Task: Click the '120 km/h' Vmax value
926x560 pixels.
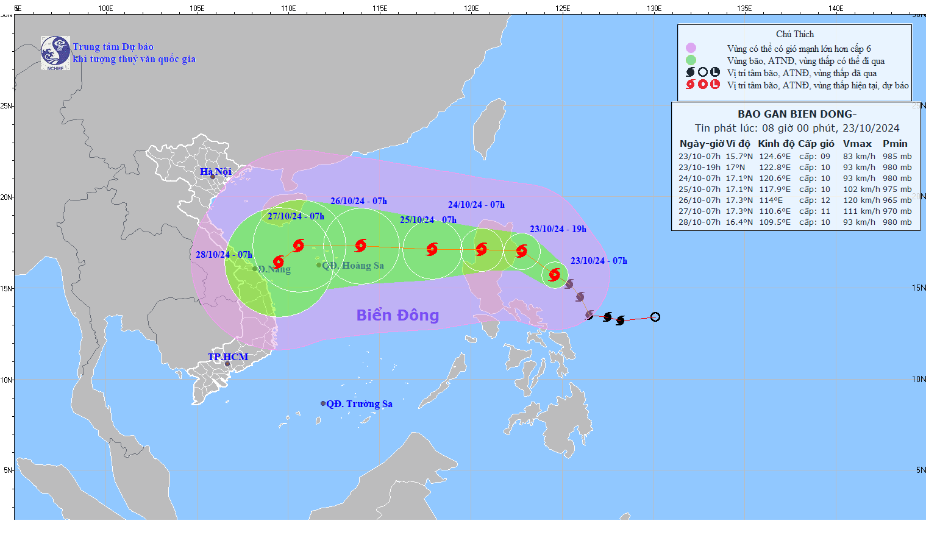Action: click(x=861, y=200)
